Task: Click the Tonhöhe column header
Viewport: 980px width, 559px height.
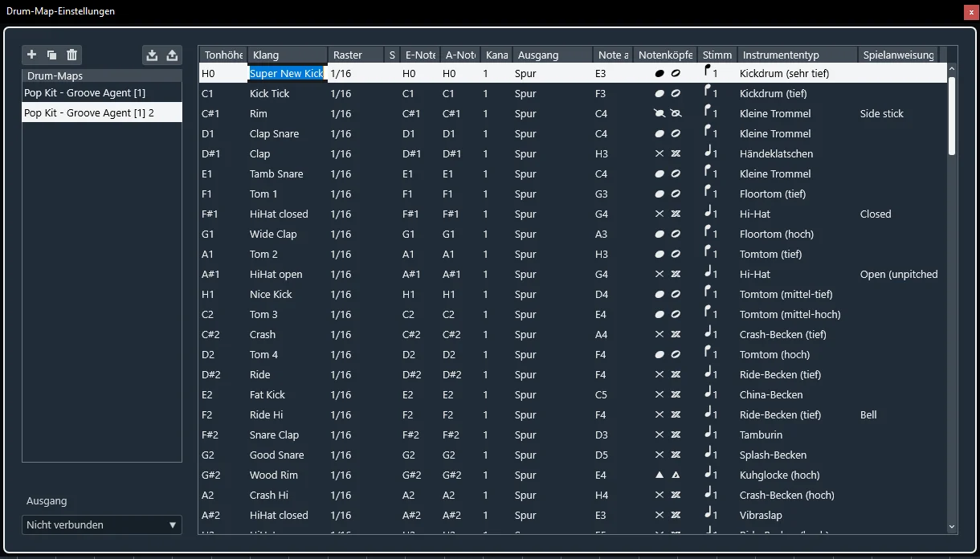Action: pos(223,55)
